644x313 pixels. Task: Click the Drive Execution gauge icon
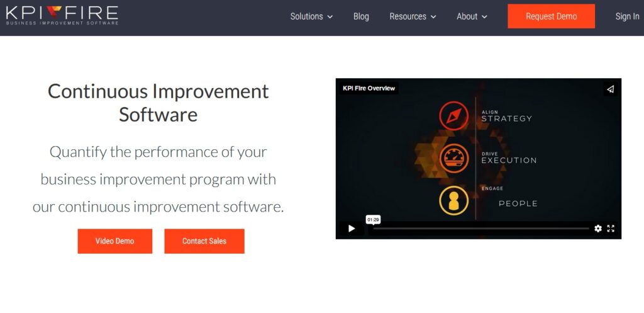[453, 158]
